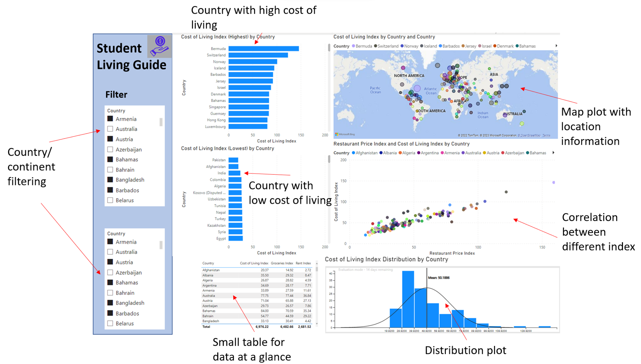Click the Switzerland color swatch in the map legend
Screen dimensions: 641x364
point(375,46)
